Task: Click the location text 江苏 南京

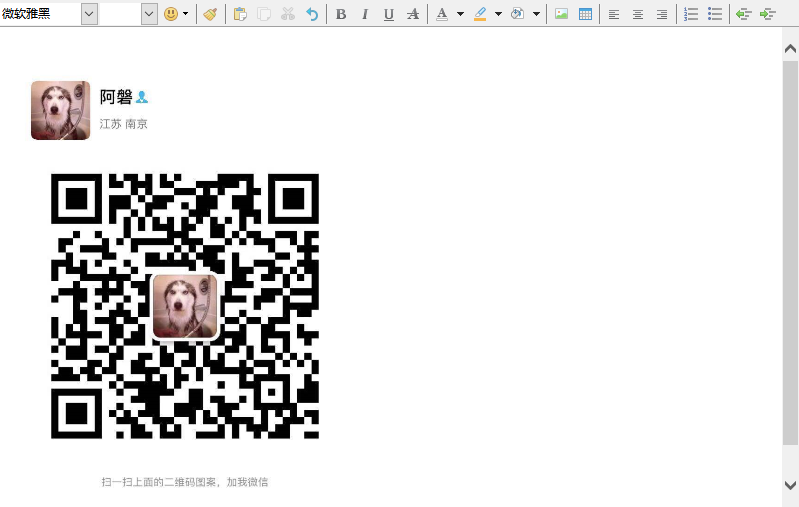Action: [x=123, y=124]
